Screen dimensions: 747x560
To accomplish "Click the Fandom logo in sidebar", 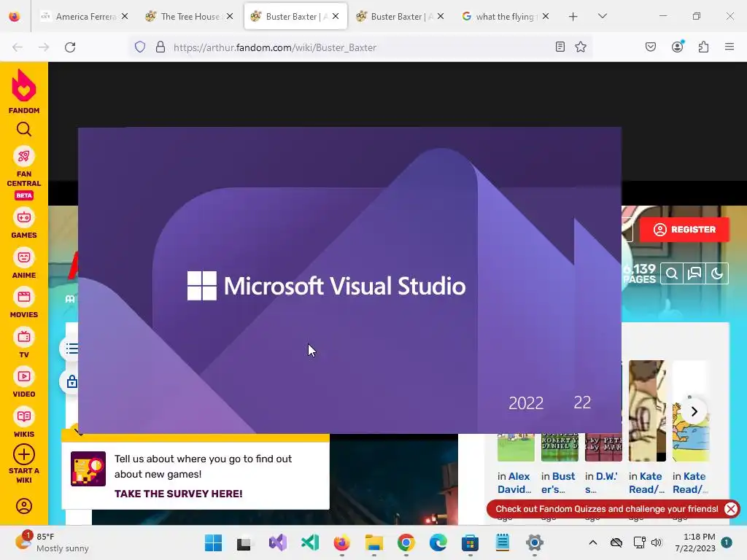I will tap(24, 91).
